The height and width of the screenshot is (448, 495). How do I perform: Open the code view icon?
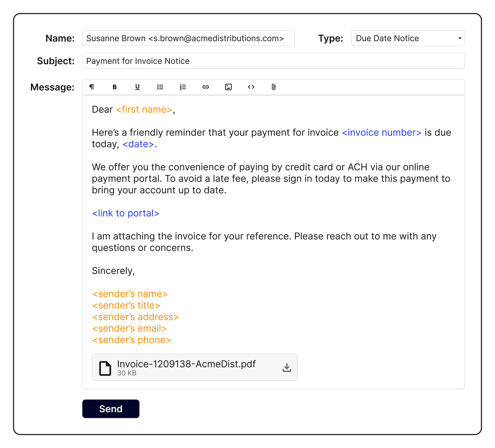(251, 87)
